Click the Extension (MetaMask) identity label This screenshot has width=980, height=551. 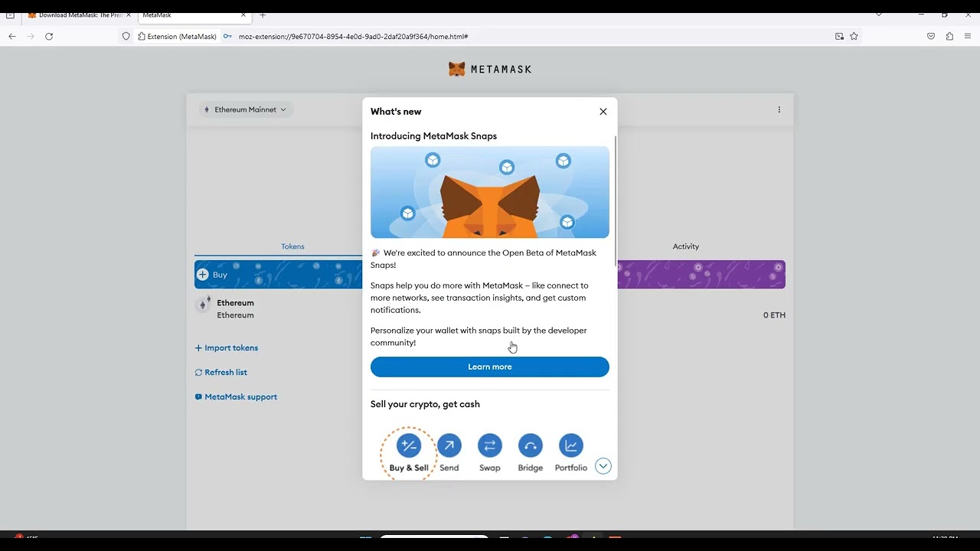[178, 36]
